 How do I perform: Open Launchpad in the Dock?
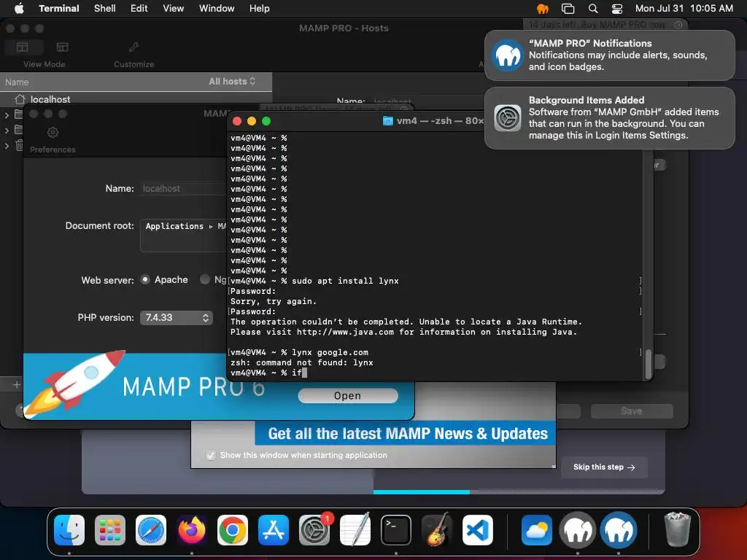110,530
